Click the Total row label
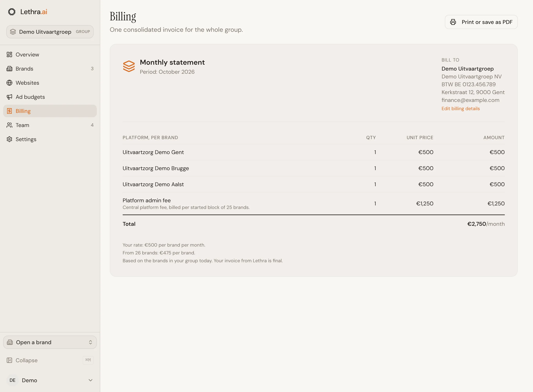 [x=129, y=224]
